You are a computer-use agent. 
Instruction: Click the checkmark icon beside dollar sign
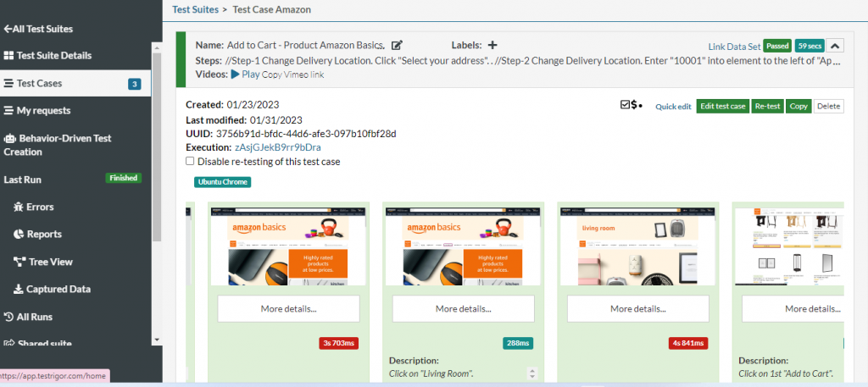click(625, 105)
